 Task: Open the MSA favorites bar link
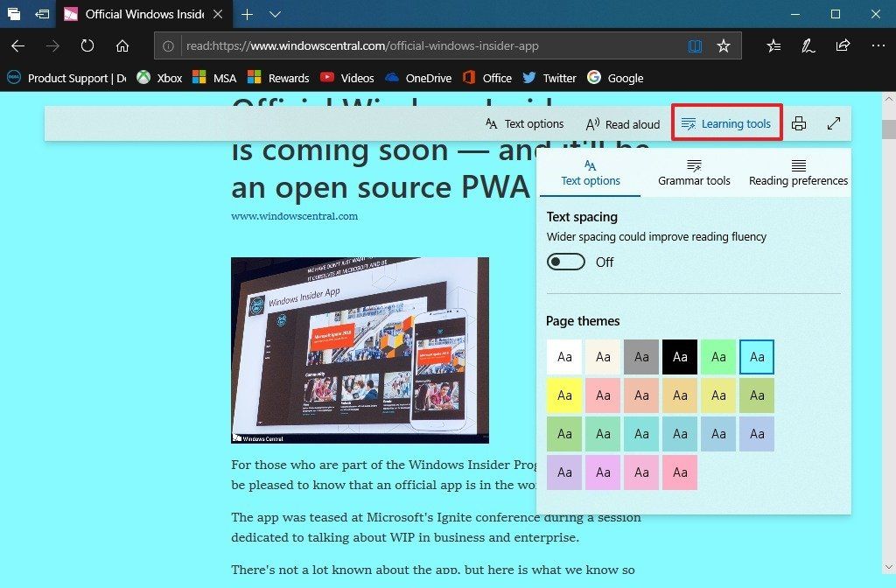[x=214, y=78]
